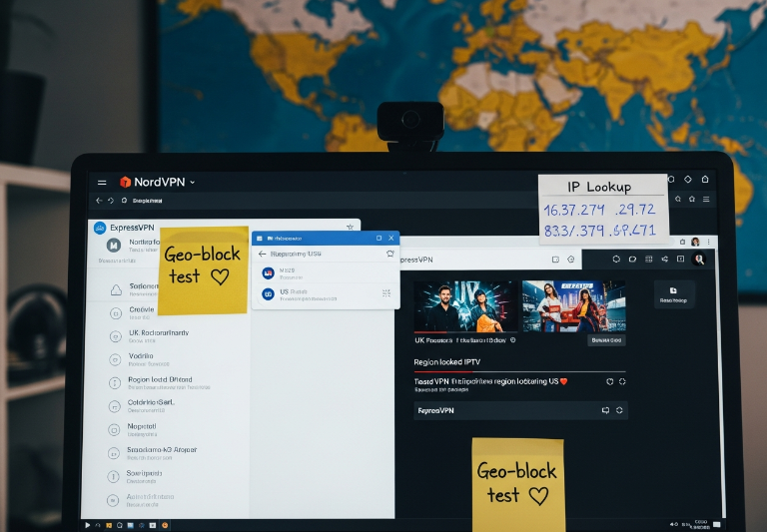Click the icon right of popup search text
This screenshot has width=767, height=532.
[389, 254]
